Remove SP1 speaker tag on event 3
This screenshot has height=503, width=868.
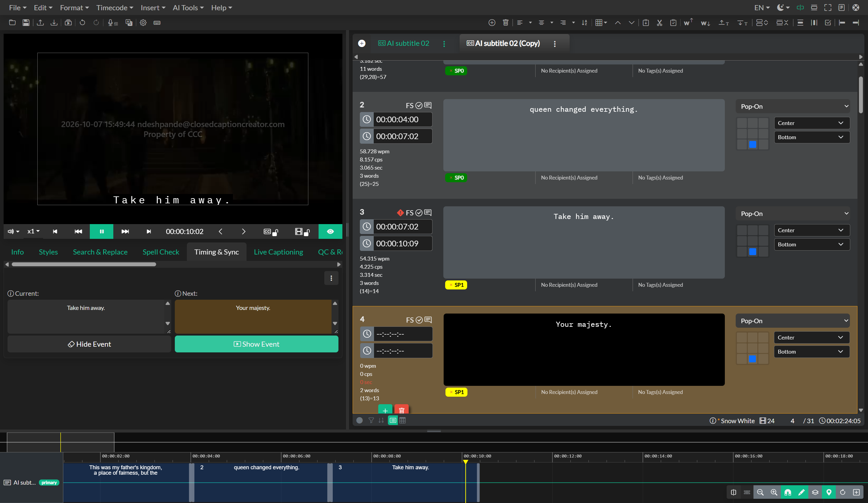(x=451, y=285)
